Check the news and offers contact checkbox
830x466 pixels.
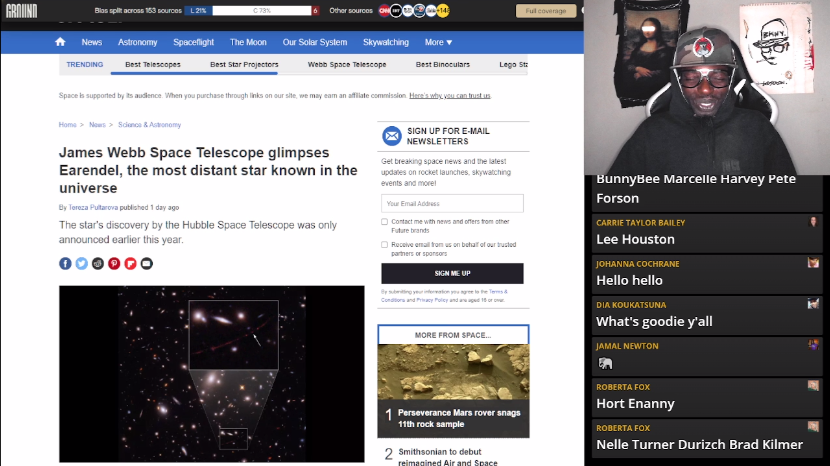pos(385,222)
